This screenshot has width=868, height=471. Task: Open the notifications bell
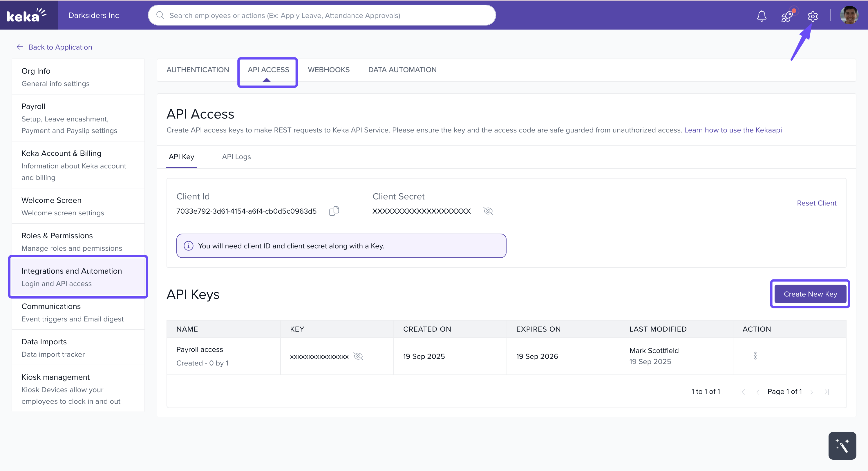(x=762, y=16)
